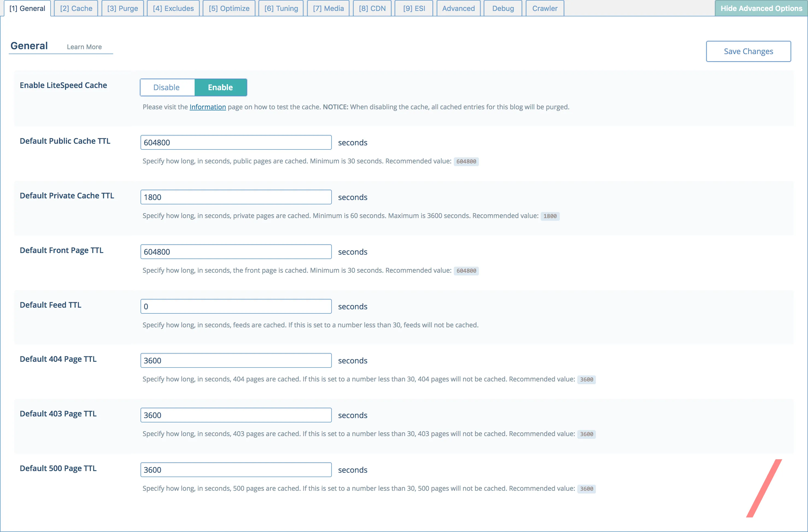808x532 pixels.
Task: Open the Debug tab
Action: (x=503, y=8)
